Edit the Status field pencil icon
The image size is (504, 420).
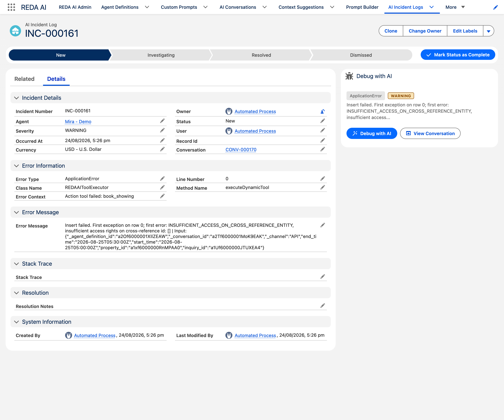tap(323, 121)
